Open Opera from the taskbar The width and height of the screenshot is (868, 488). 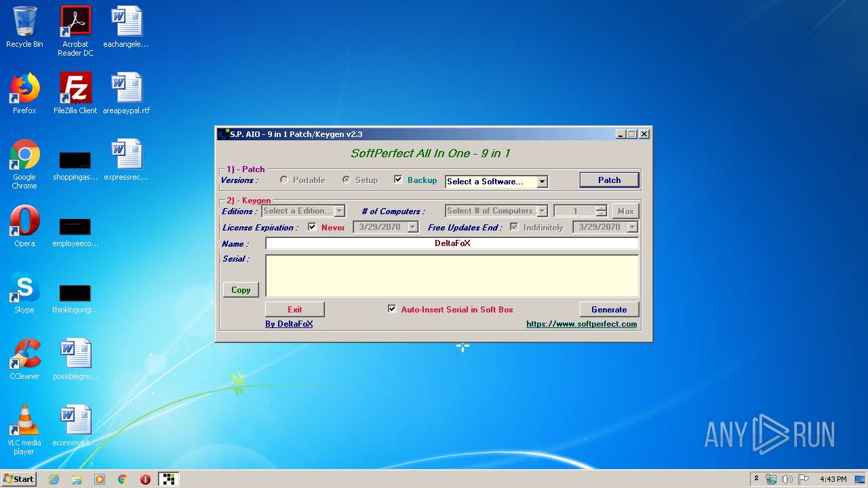point(145,479)
